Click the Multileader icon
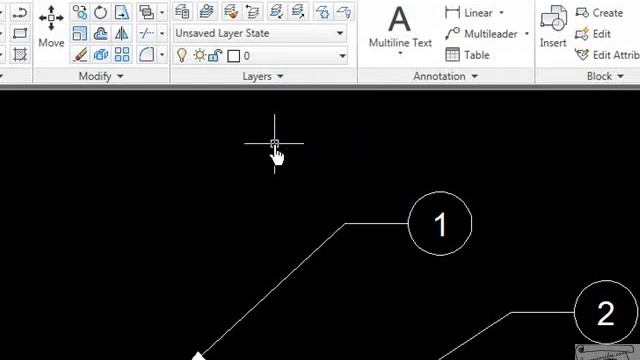The image size is (640, 360). [x=452, y=33]
